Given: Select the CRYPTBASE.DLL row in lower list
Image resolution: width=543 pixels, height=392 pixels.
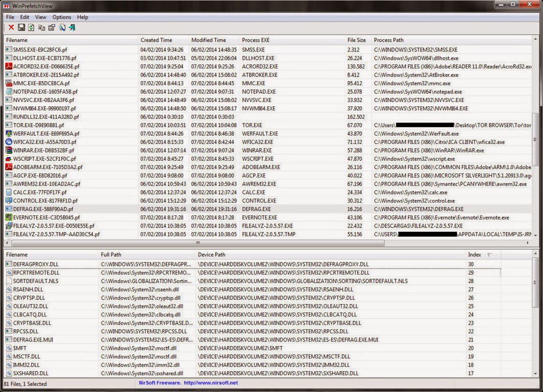Looking at the screenshot, I should pyautogui.click(x=253, y=323).
